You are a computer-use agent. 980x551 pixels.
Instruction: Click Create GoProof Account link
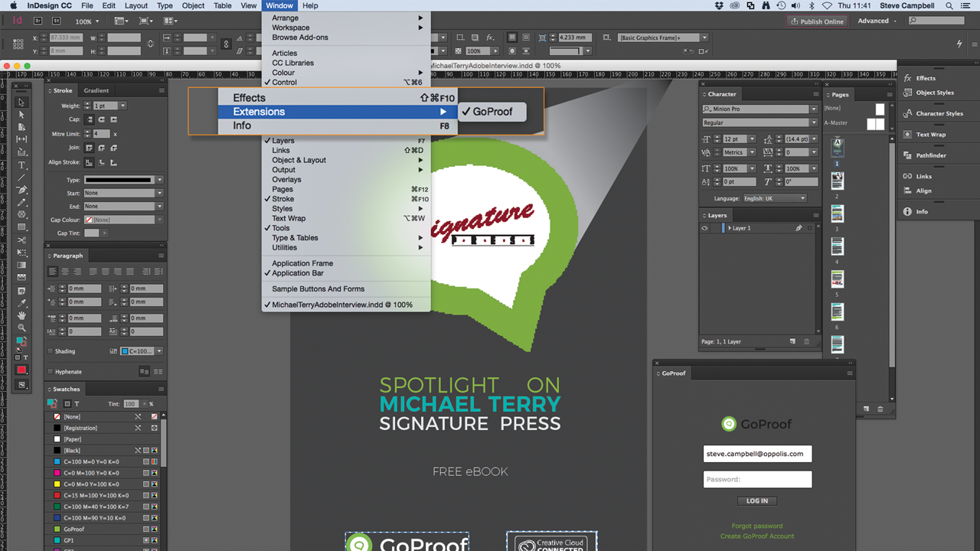[757, 536]
